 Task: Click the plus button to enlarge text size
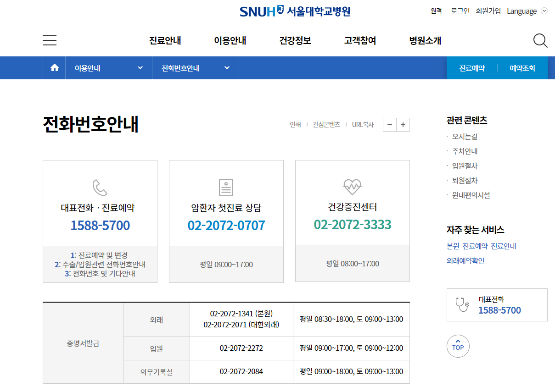402,124
